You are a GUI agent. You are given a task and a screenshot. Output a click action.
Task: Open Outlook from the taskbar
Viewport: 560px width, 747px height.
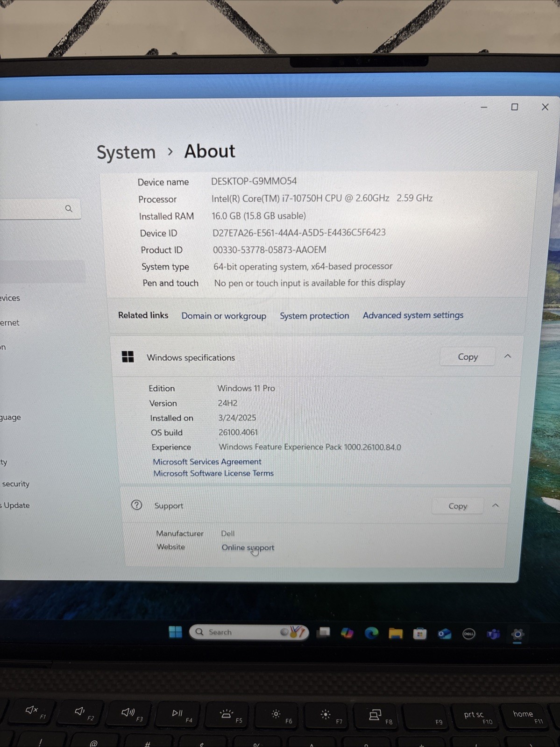444,634
